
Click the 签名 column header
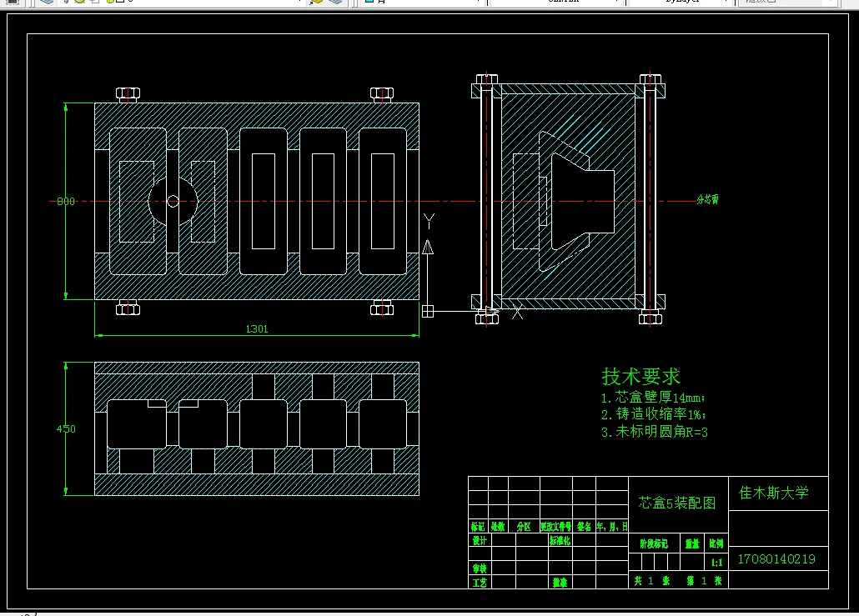[x=584, y=526]
